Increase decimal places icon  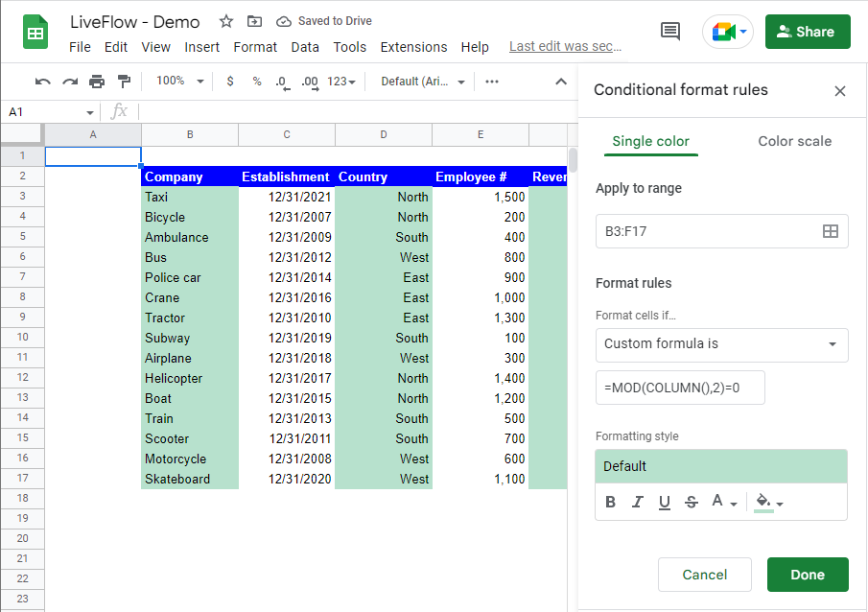[309, 82]
